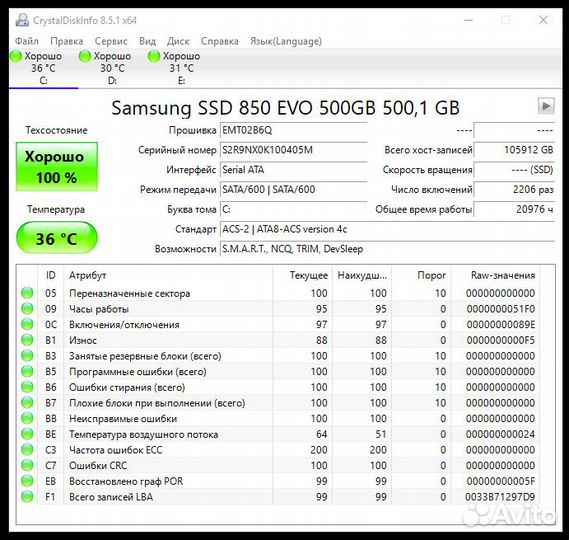Viewport: 569px width, 540px height.
Task: Click status dot of attribute F1
Action: coord(27,497)
